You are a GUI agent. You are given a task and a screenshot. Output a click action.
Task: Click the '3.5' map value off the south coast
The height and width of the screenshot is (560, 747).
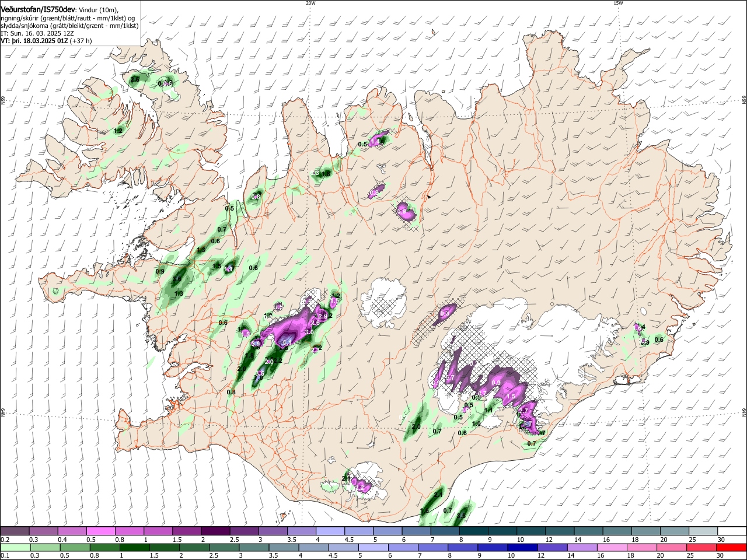(461, 516)
